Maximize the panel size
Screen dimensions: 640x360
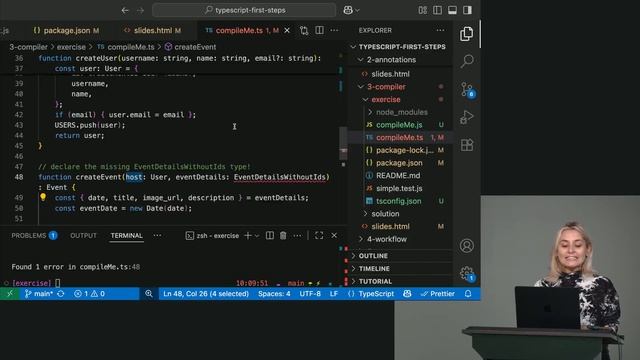point(319,236)
